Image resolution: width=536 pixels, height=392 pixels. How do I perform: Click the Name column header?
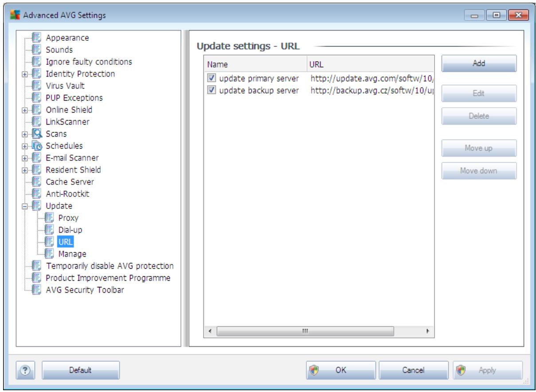click(x=255, y=64)
